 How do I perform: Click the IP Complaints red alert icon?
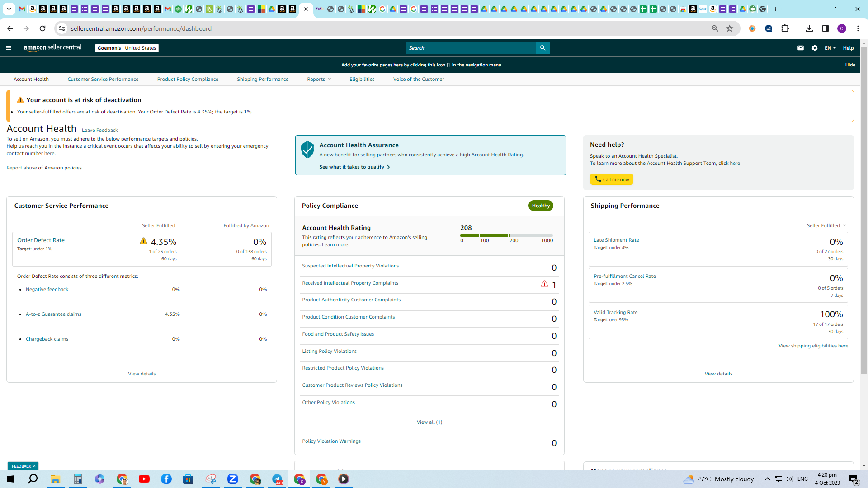tap(544, 284)
